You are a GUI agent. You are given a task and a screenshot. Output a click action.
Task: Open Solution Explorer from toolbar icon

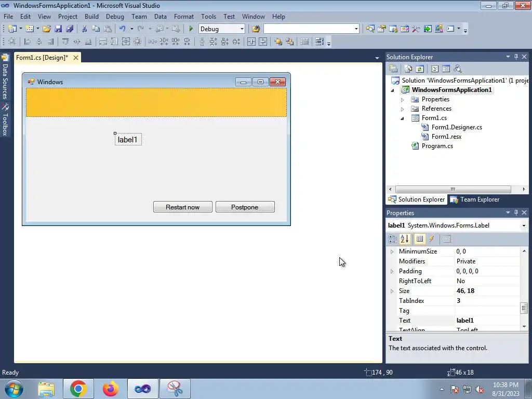pos(370,29)
